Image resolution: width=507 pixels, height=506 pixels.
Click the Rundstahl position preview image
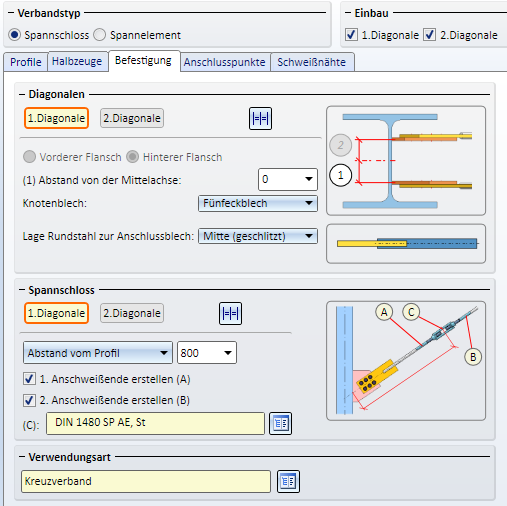pyautogui.click(x=406, y=244)
